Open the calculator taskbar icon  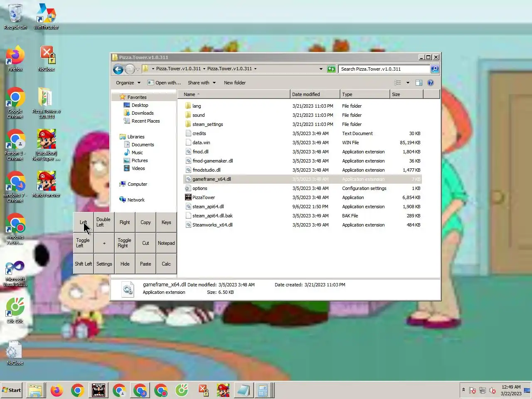tap(263, 391)
